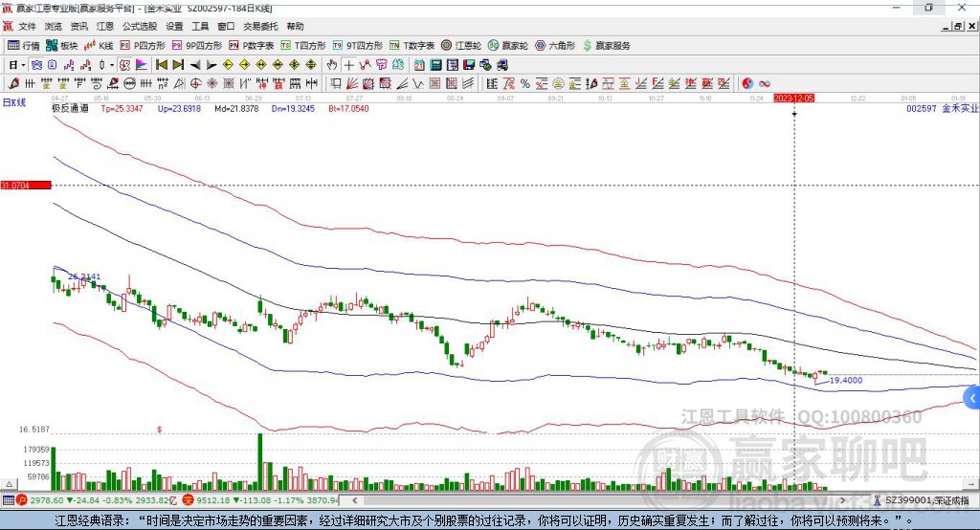This screenshot has width=980, height=530.
Task: Click the red price label 31.0704
Action: tap(26, 185)
